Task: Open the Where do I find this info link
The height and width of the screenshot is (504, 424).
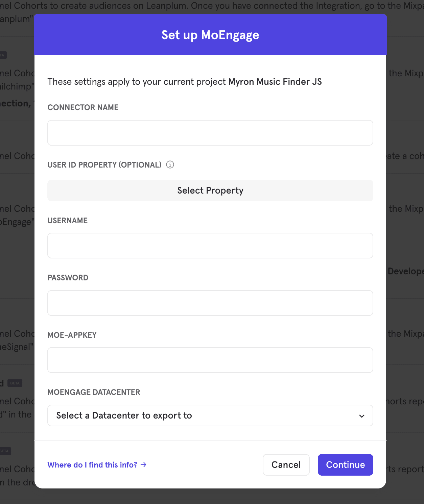Action: [92, 465]
